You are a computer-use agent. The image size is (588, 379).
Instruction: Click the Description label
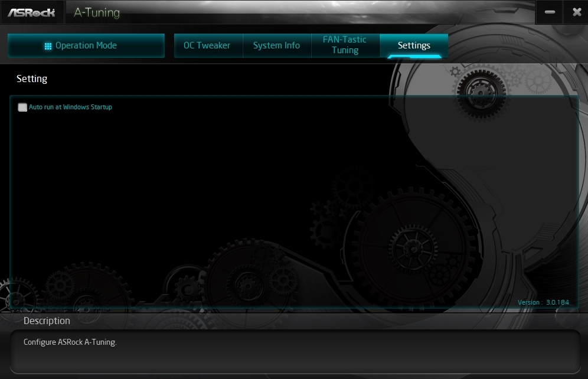pyautogui.click(x=47, y=321)
